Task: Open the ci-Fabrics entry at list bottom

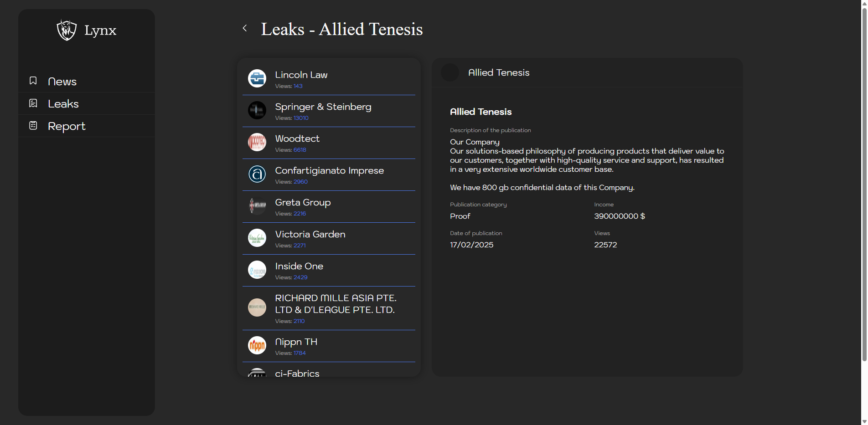Action: (x=297, y=373)
